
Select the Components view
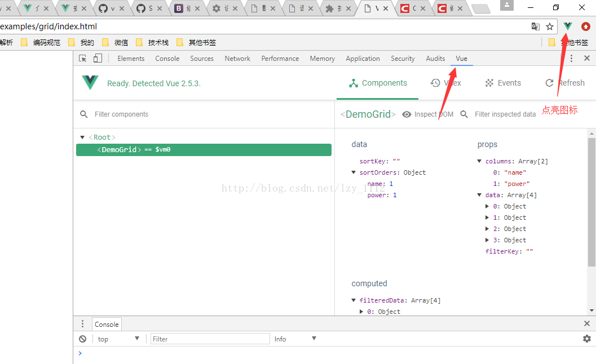click(378, 83)
